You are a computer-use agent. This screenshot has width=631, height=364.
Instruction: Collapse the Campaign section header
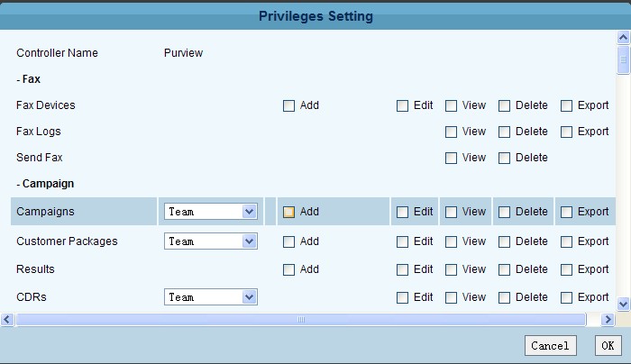[x=44, y=184]
